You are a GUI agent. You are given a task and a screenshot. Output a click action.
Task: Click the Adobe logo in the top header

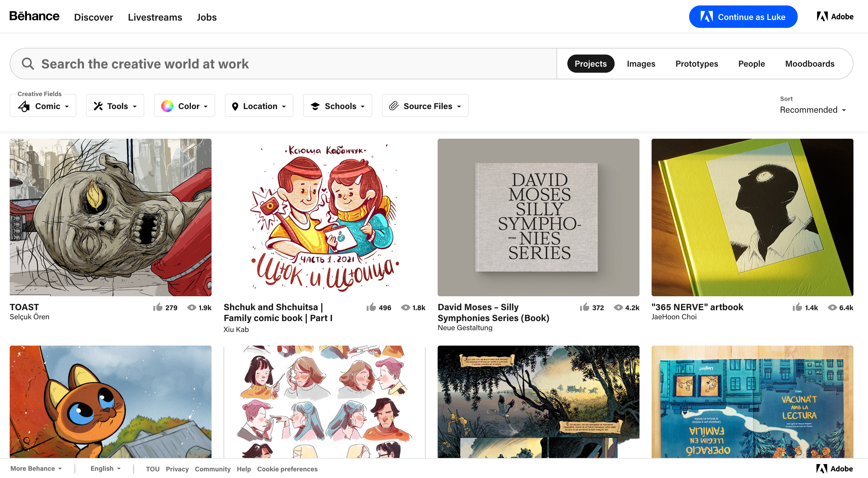coord(835,16)
